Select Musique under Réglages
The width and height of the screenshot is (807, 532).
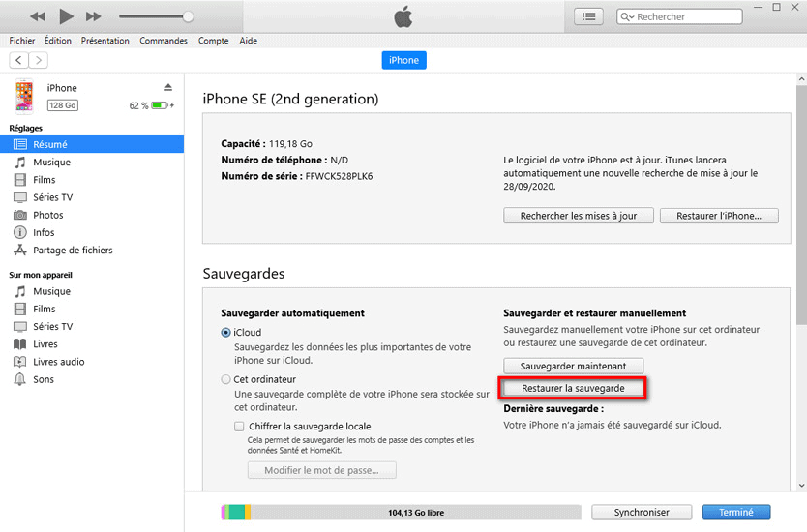tap(51, 163)
